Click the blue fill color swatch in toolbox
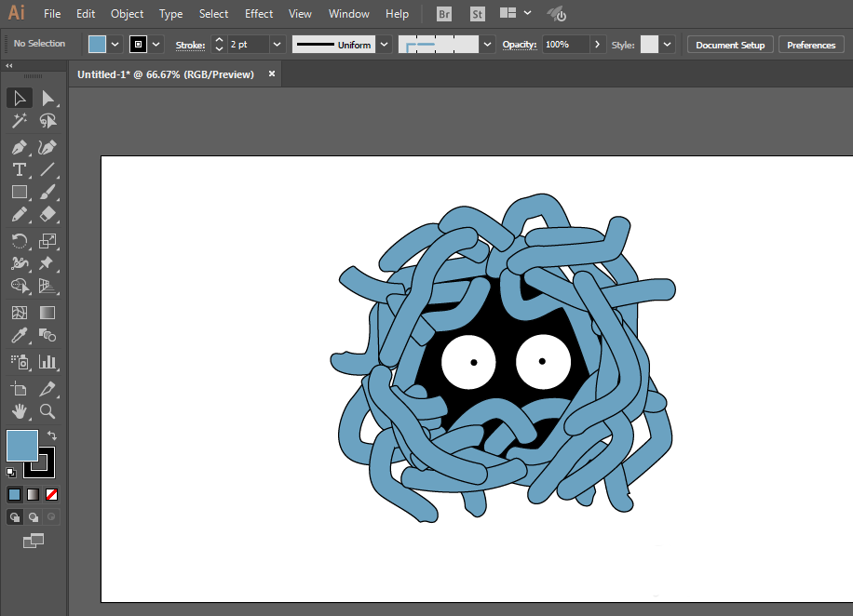 (x=21, y=446)
